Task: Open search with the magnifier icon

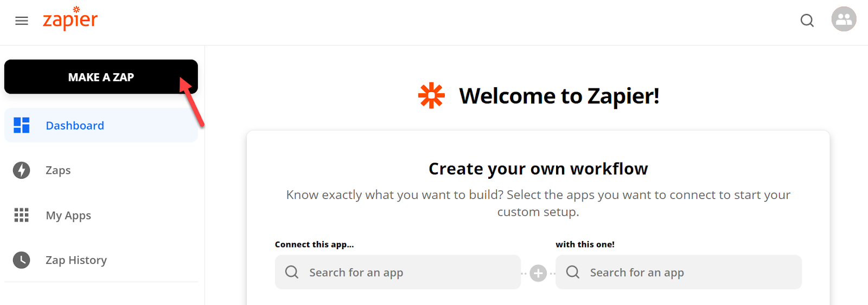Action: pyautogui.click(x=807, y=21)
